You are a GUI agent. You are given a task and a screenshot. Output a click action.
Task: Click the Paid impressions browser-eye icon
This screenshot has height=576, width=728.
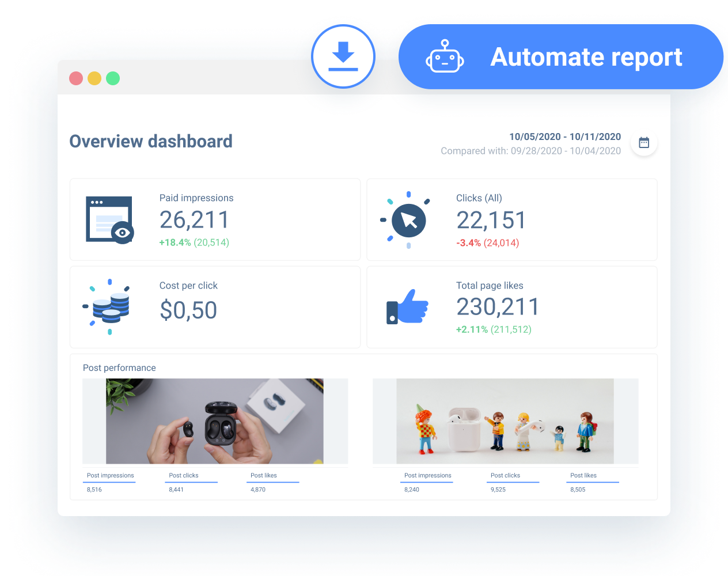pos(109,219)
